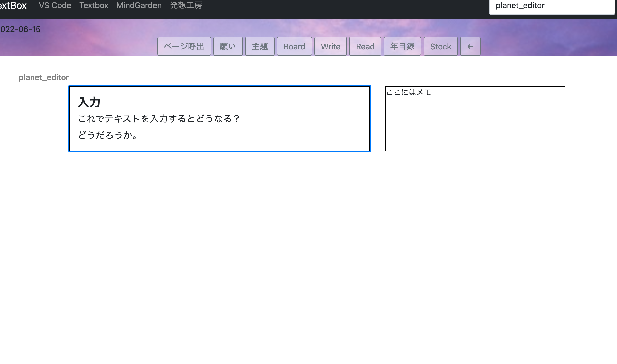
Task: Click the date 2022-06-15
Action: [20, 29]
